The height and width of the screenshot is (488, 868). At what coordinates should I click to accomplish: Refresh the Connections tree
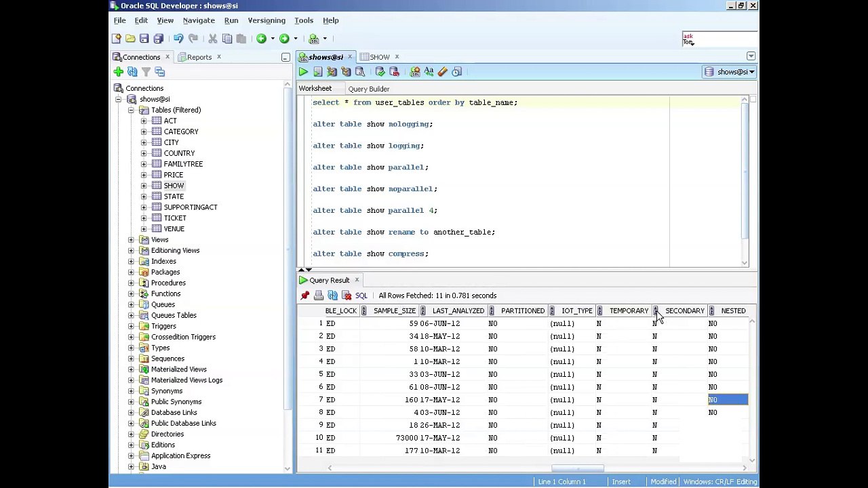click(132, 72)
